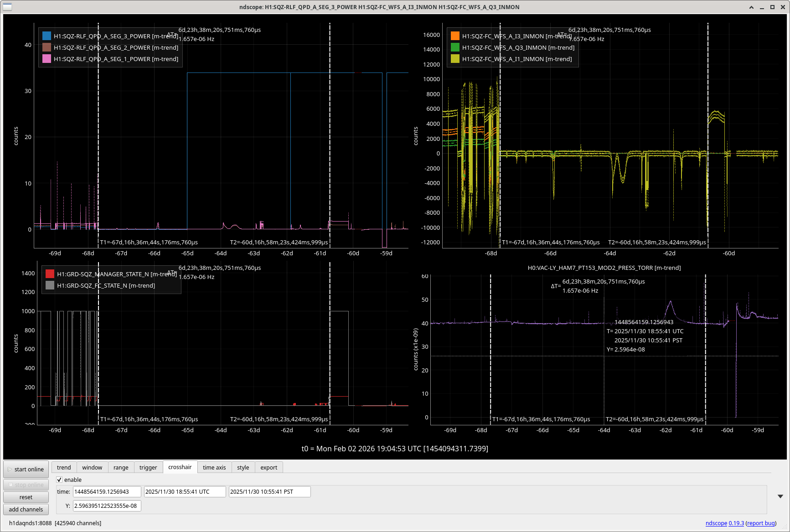Click the brown SEG_2_POWER legend icon
This screenshot has height=532, width=790.
[46, 47]
